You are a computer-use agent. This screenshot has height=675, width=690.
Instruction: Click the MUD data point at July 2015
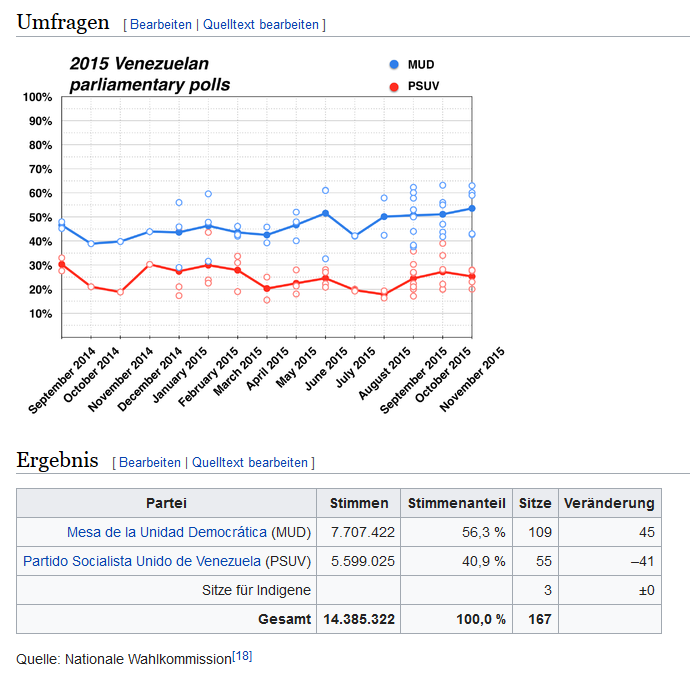point(355,236)
